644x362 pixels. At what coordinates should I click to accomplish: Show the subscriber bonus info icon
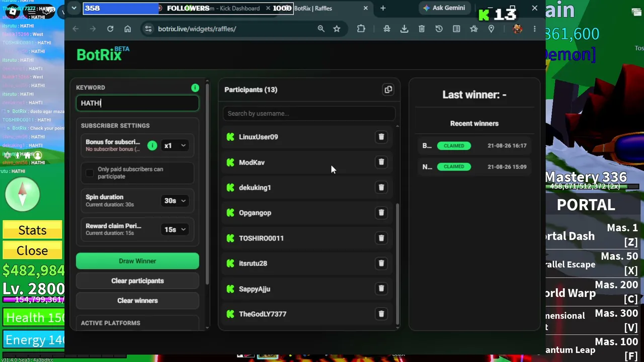coord(152,146)
